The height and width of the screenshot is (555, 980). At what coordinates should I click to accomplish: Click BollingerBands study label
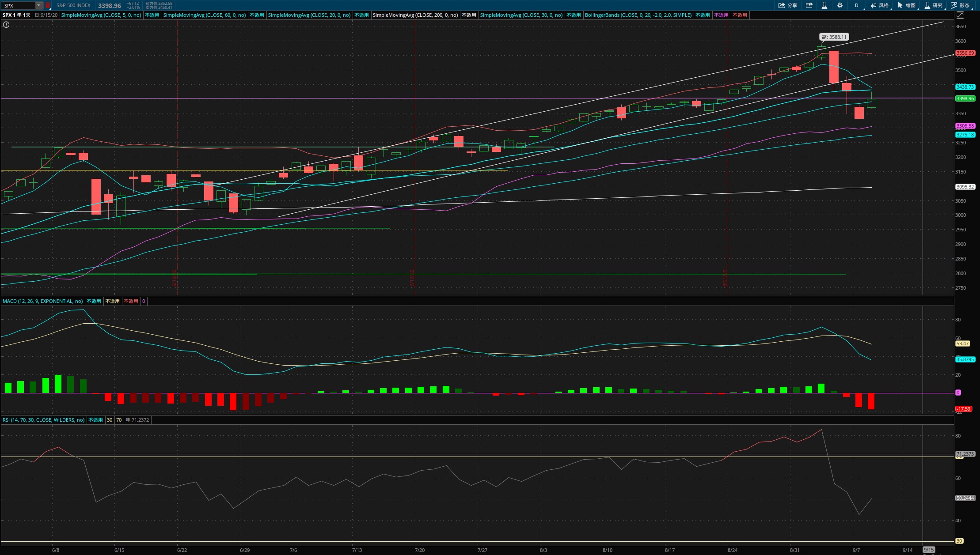point(638,15)
